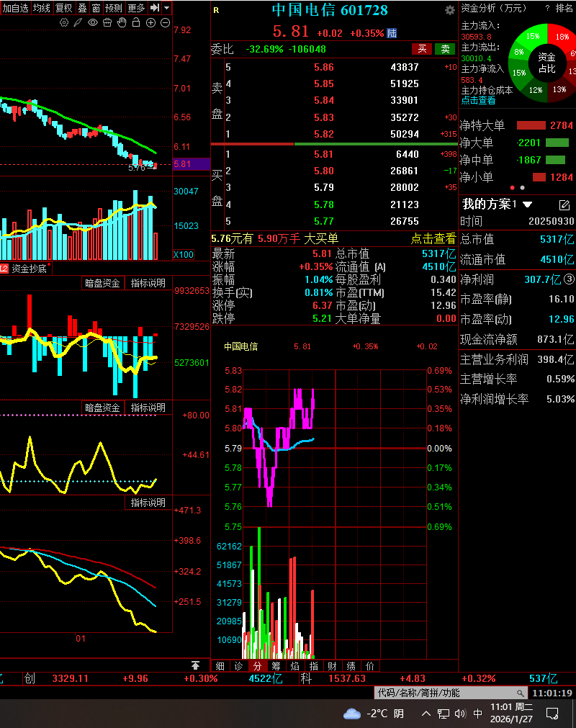
Task: Click the red 买 buy button
Action: (x=422, y=49)
